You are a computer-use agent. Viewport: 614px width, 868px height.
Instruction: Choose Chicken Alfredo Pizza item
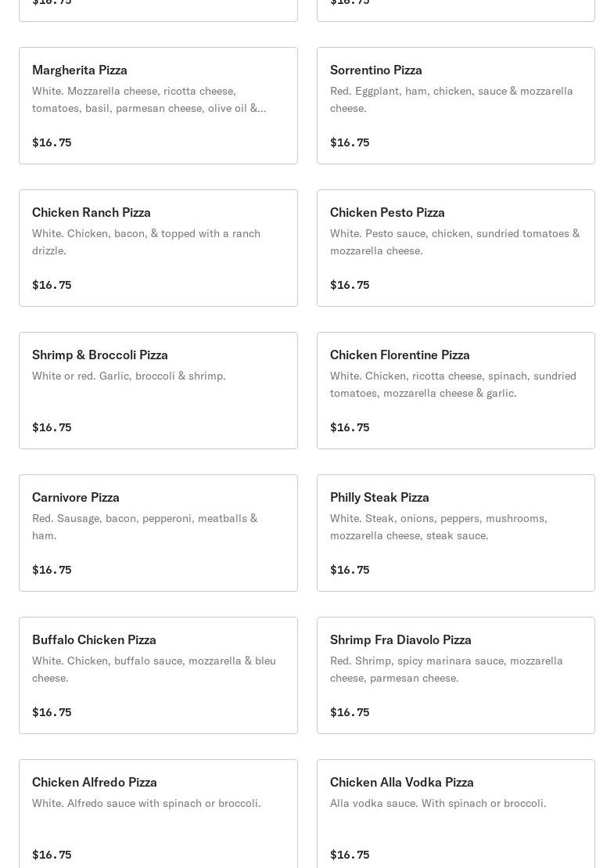158,814
